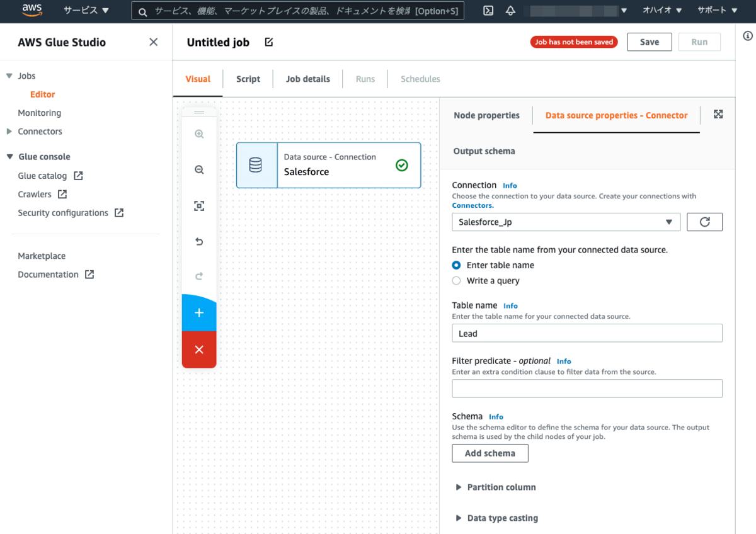Click the Table name field containing Lead
The width and height of the screenshot is (756, 534).
coord(587,333)
